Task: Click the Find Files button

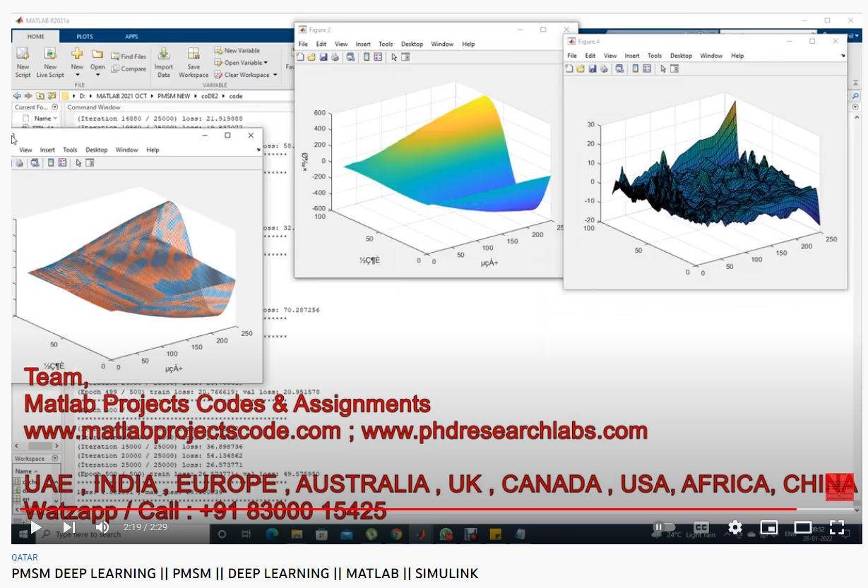Action: click(129, 56)
